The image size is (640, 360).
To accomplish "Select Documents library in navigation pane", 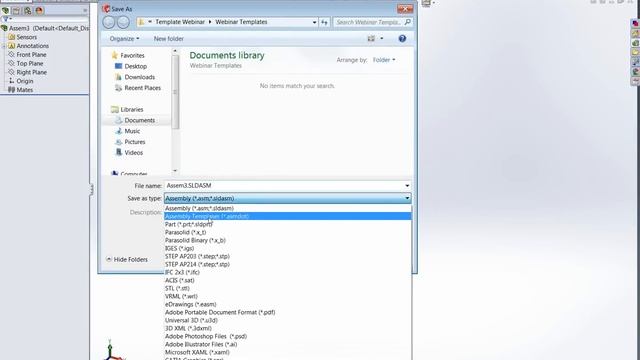I will tap(140, 120).
